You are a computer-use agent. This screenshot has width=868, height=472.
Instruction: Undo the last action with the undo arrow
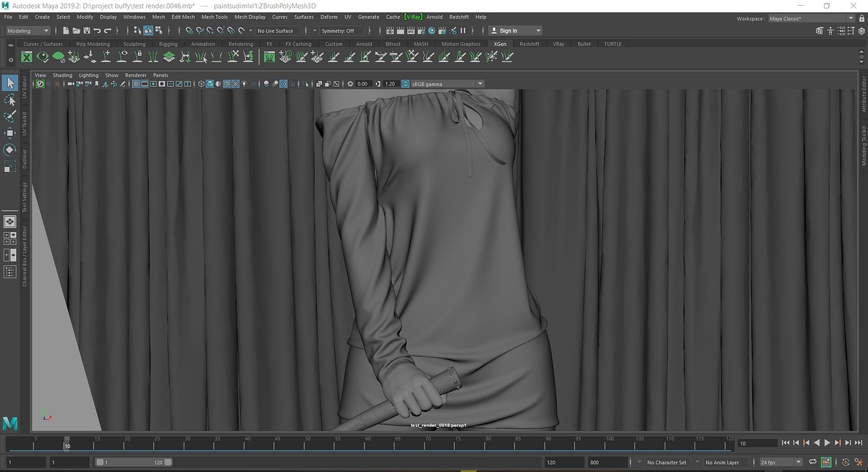coord(97,30)
